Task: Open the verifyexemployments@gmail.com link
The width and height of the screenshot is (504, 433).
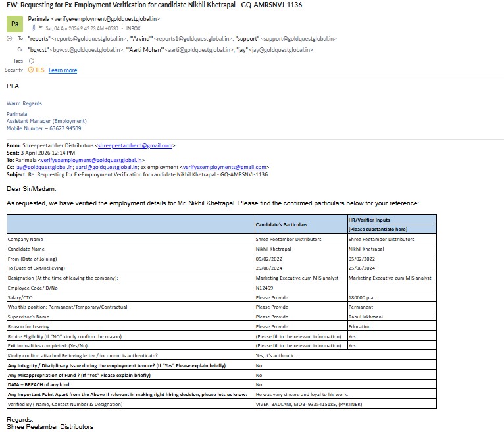Action: (224, 168)
